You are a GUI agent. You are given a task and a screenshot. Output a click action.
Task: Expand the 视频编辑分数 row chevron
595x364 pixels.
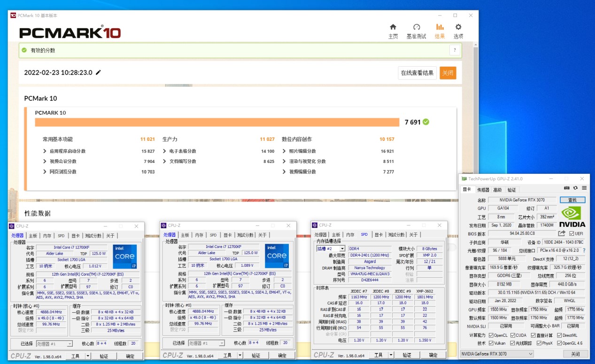pyautogui.click(x=284, y=172)
